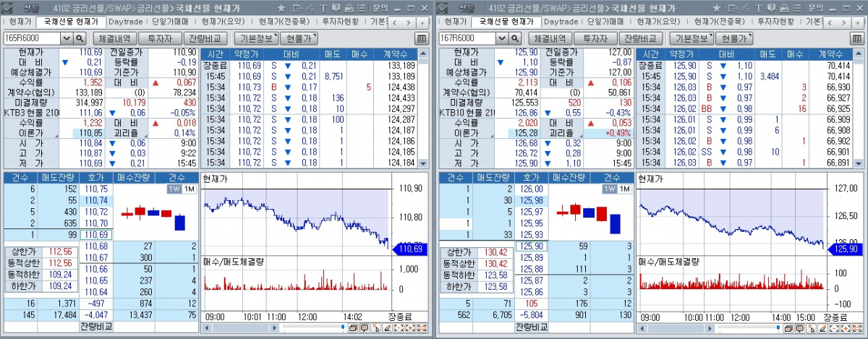The width and height of the screenshot is (868, 339).
Task: Click the tab scroll-right arrow in left window
Action: click(x=408, y=22)
